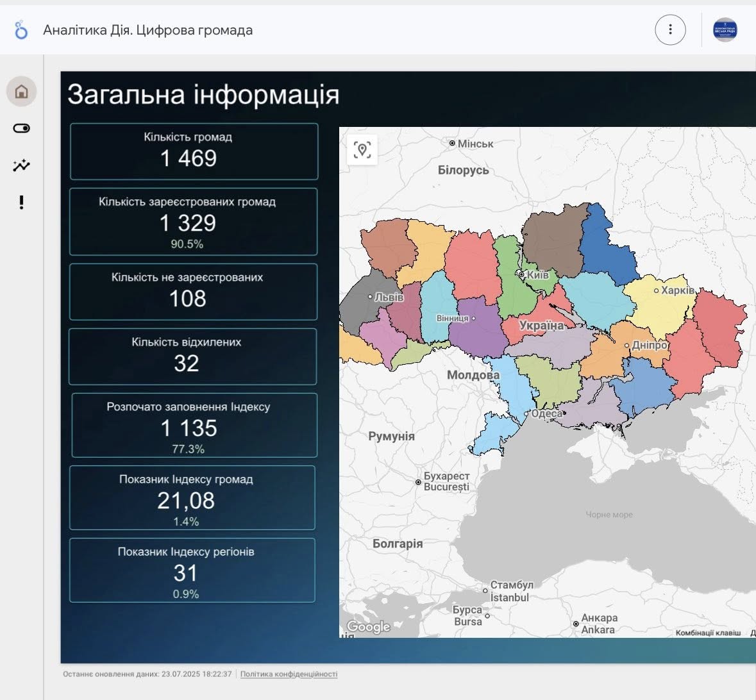
Task: Click the account avatar in header
Action: (x=725, y=29)
